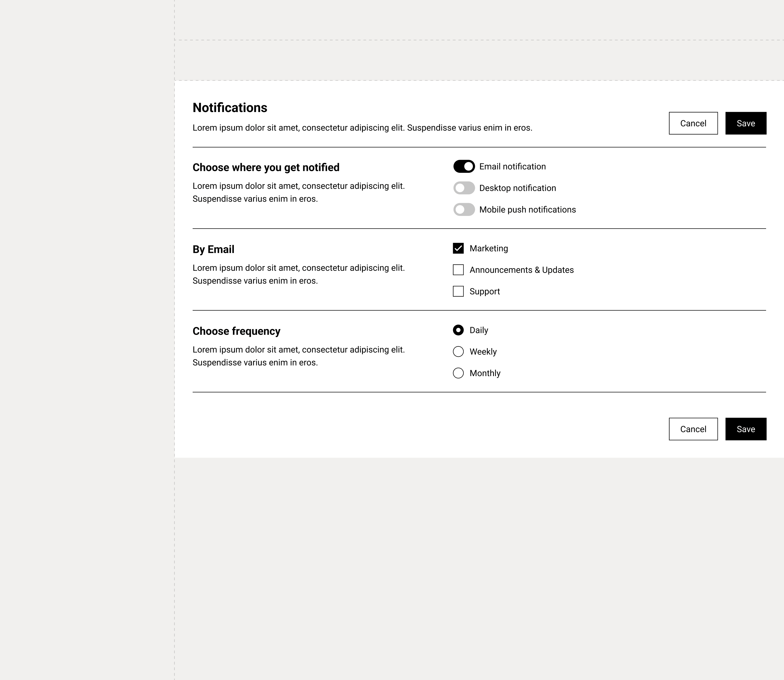Image resolution: width=784 pixels, height=680 pixels.
Task: Click the Announcements & Updates label text
Action: coord(522,270)
